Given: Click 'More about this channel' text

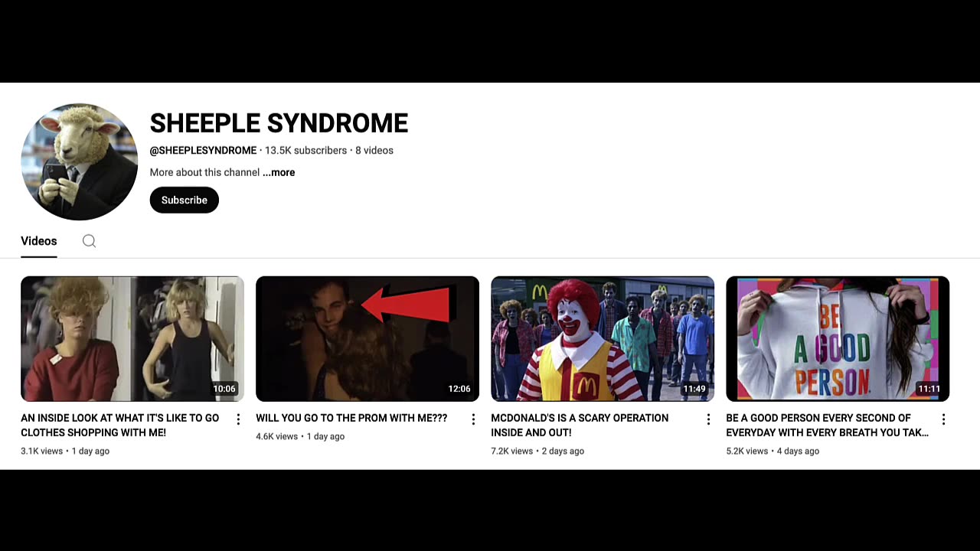Looking at the screenshot, I should click(204, 172).
